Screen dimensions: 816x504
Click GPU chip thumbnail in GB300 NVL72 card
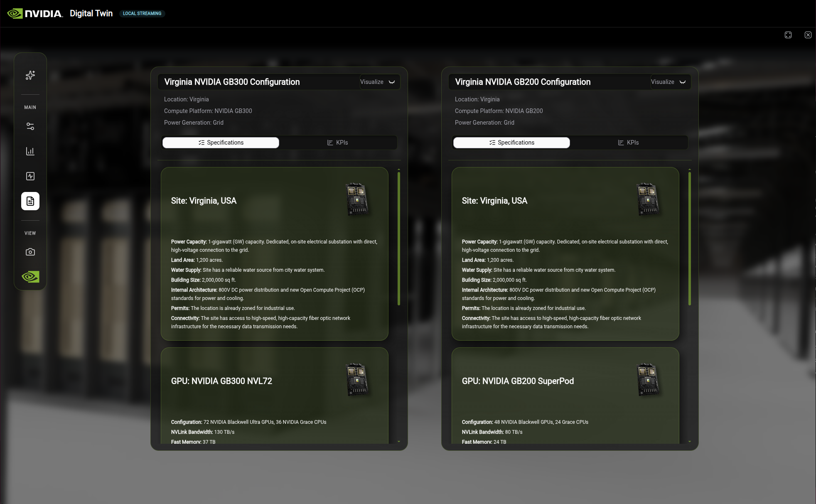click(x=357, y=380)
